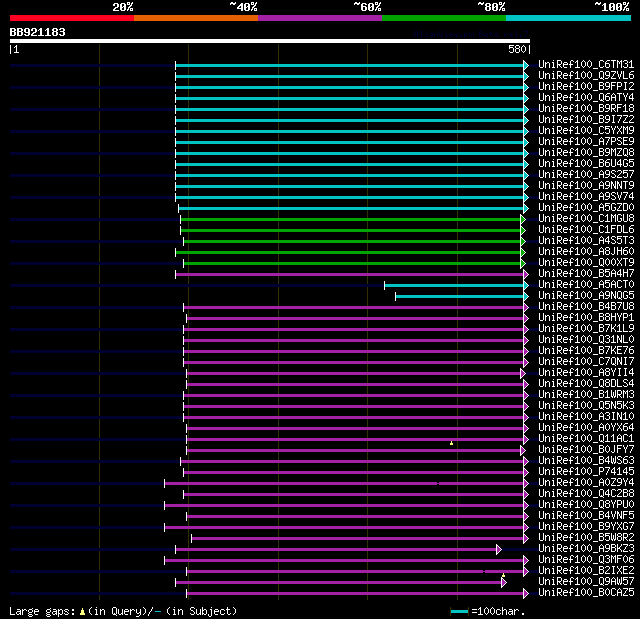Click the UniRef100_C5YXM9 label

click(586, 131)
